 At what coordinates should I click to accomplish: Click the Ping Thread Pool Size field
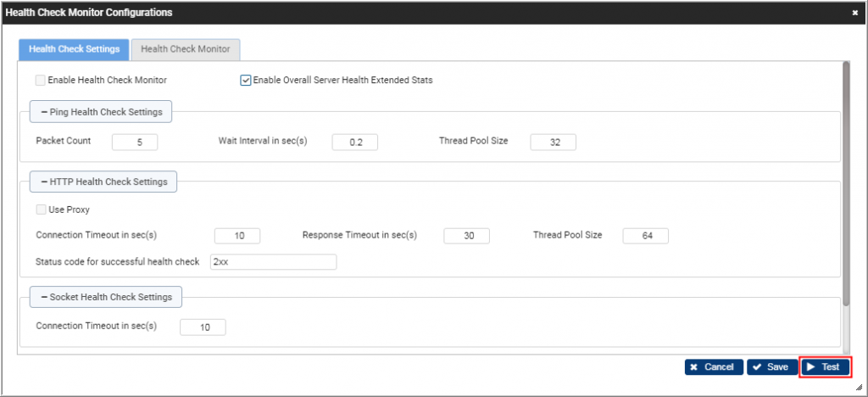[553, 142]
